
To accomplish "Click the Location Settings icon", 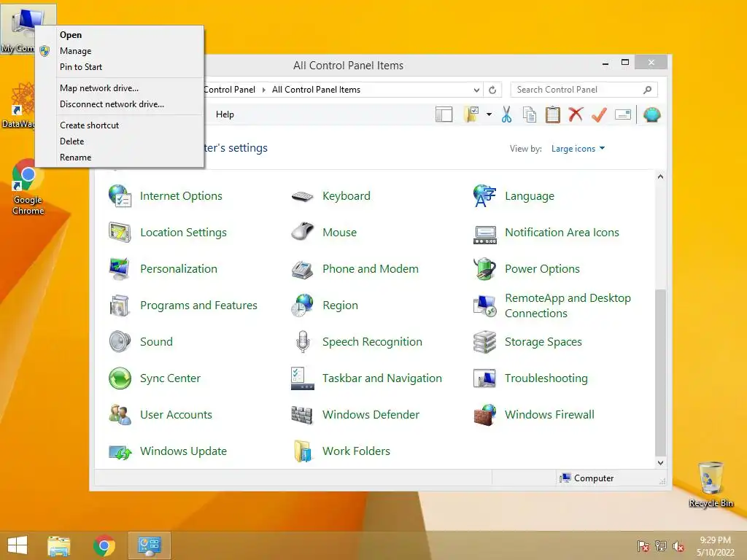I will pos(120,233).
